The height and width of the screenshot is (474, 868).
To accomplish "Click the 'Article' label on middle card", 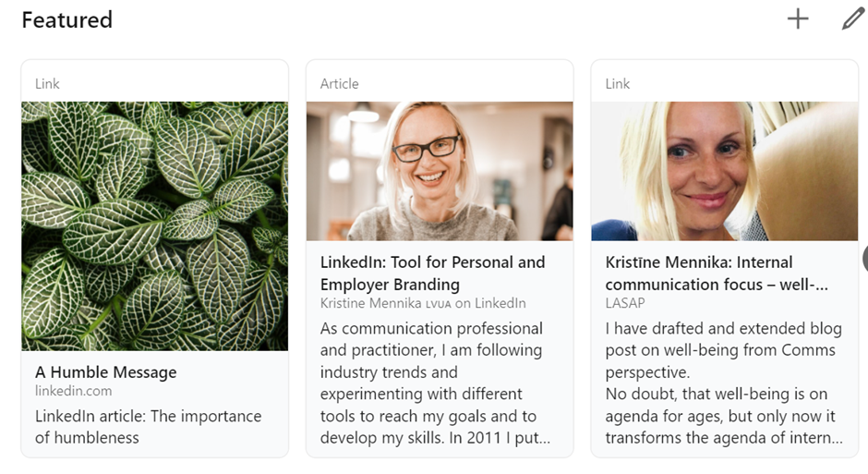I will (x=339, y=83).
